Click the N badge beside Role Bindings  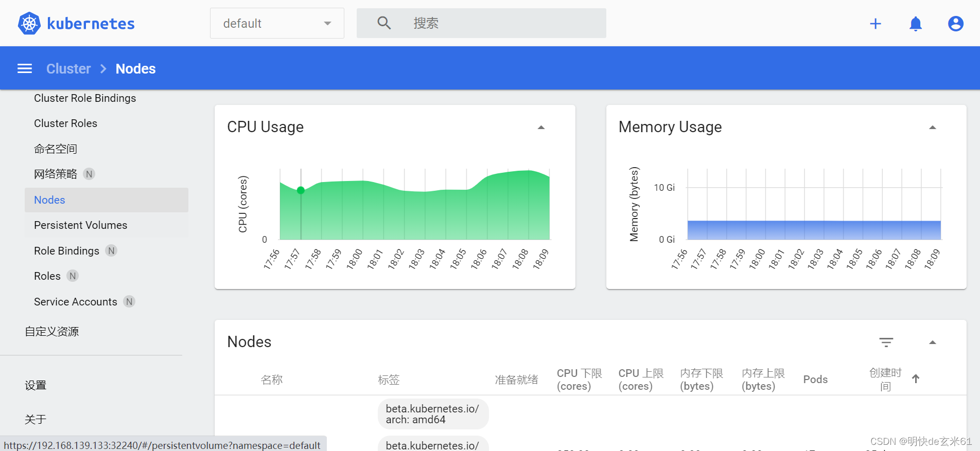111,251
